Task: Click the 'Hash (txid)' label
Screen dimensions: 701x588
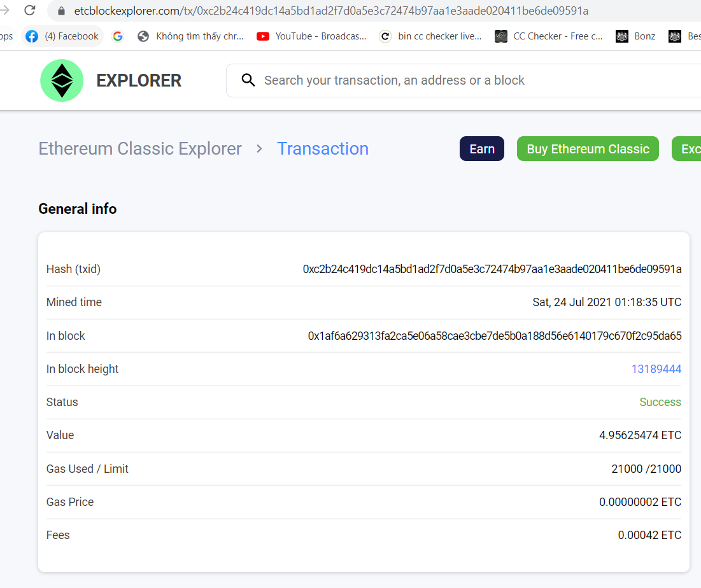Action: coord(73,269)
